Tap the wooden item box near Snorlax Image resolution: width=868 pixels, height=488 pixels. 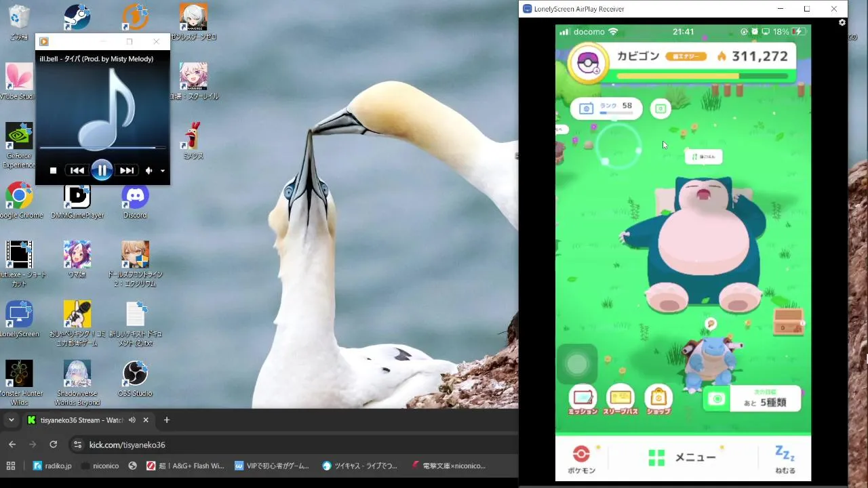coord(788,321)
